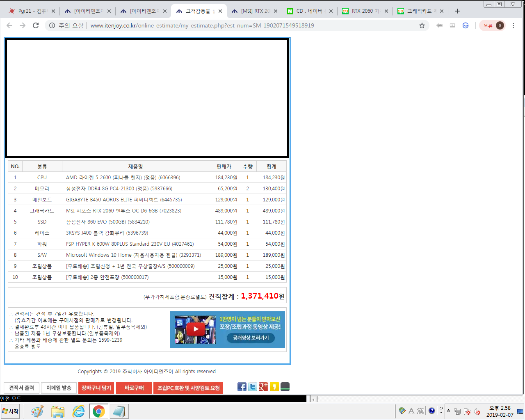Open the language bar help icon
The width and height of the screenshot is (525, 420).
click(432, 411)
